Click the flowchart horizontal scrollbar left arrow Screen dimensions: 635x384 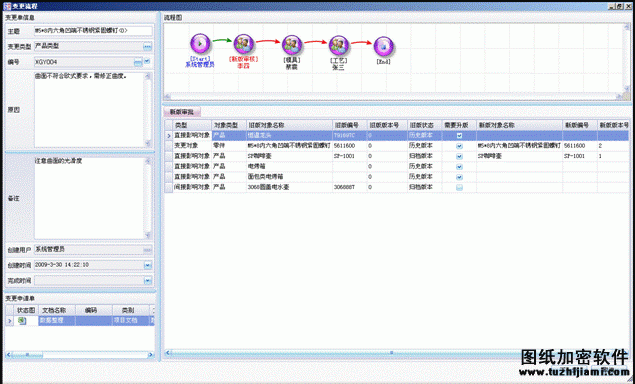[x=168, y=97]
